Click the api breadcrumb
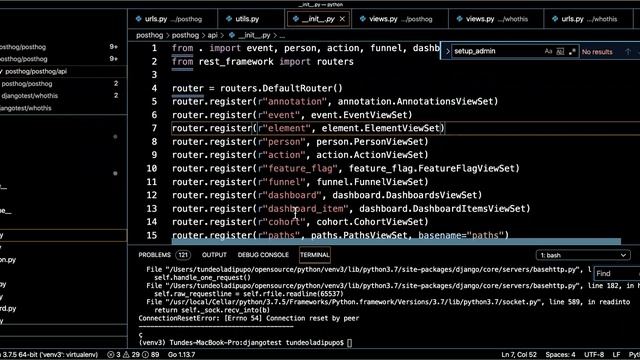Image resolution: width=640 pixels, height=360 pixels. (x=212, y=35)
